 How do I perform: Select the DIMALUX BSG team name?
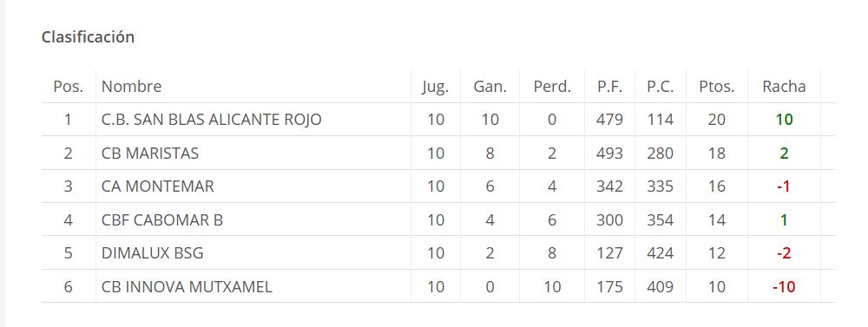(x=153, y=253)
